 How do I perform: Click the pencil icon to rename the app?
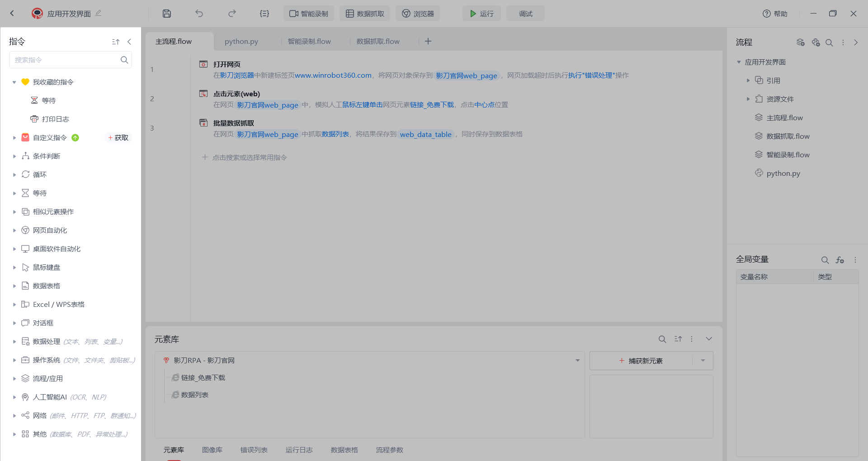tap(99, 13)
